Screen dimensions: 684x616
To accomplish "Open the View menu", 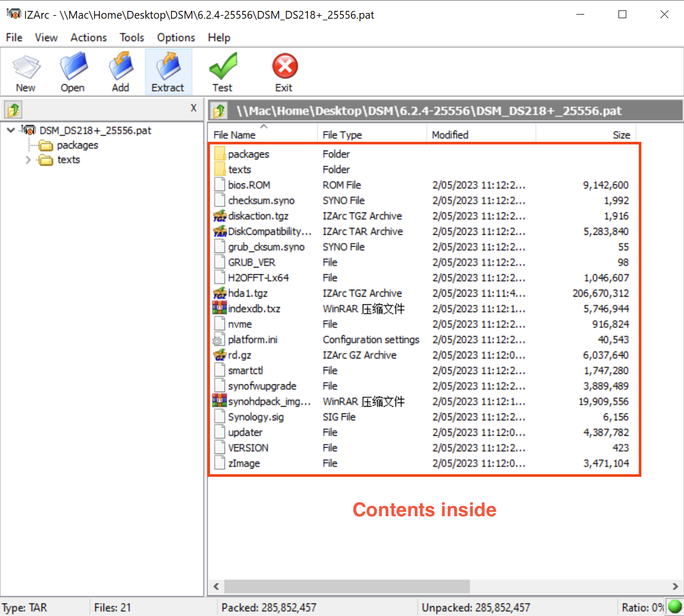I will click(x=46, y=37).
